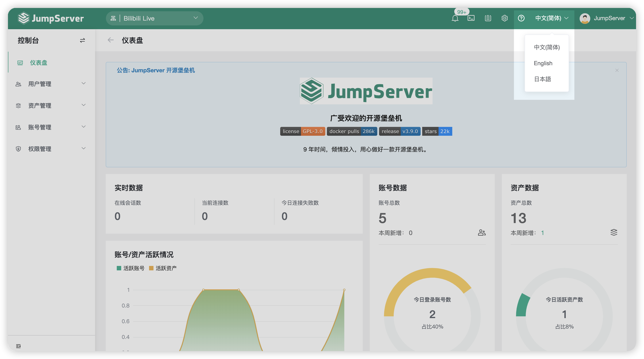Image resolution: width=644 pixels, height=359 pixels.
Task: Open 用户管理 sidebar menu
Action: 52,84
